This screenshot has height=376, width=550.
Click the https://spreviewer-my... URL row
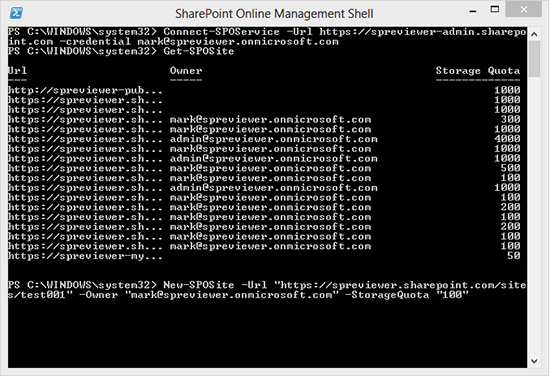85,256
